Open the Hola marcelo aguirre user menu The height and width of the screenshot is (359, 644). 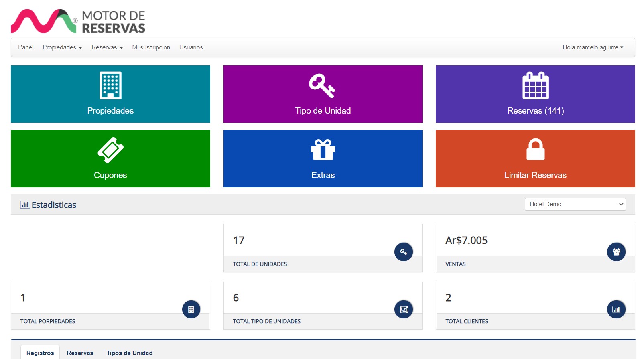click(593, 47)
